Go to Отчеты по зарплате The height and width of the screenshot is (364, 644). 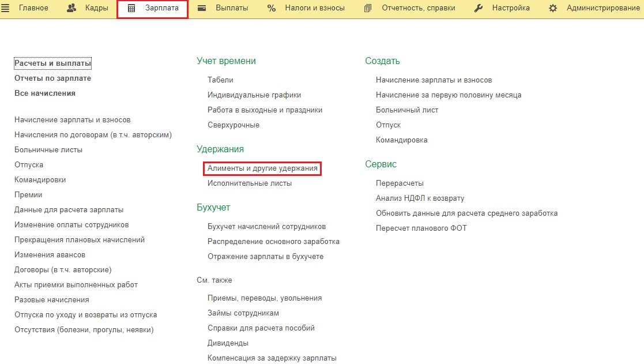[x=52, y=78]
